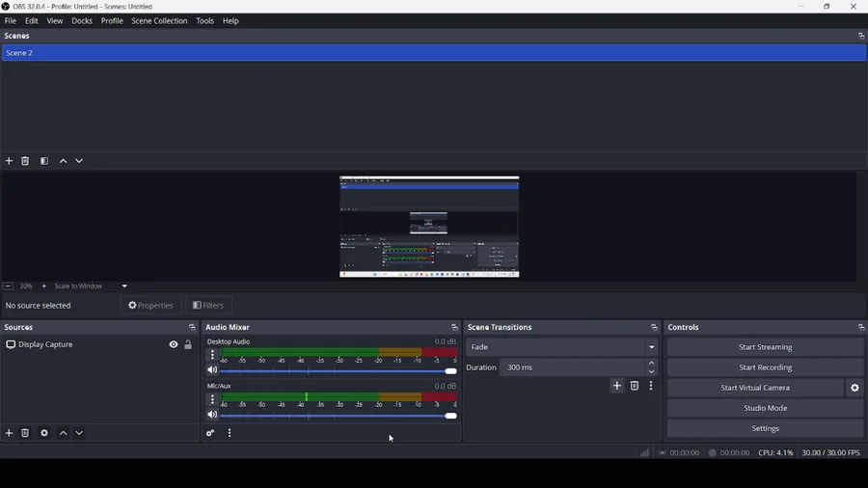Image resolution: width=868 pixels, height=488 pixels.
Task: Adjust Desktop Audio volume slider
Action: point(339,371)
